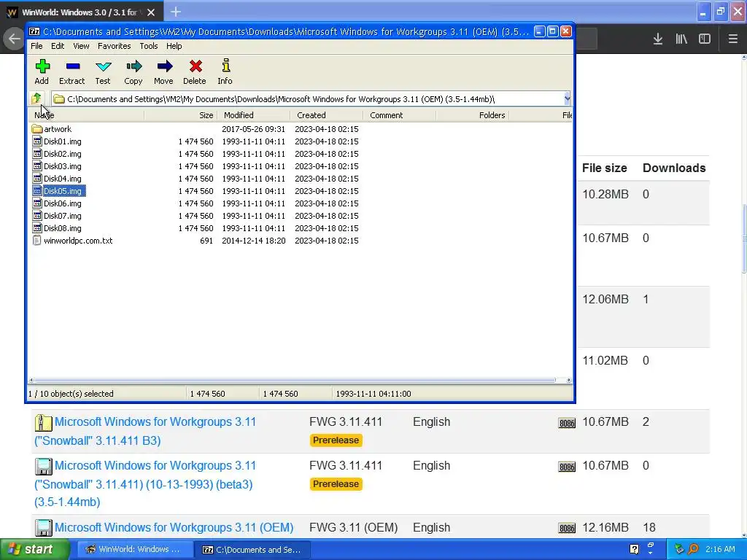This screenshot has width=747, height=560.
Task: Close the WinWorld browser tab
Action: click(151, 12)
